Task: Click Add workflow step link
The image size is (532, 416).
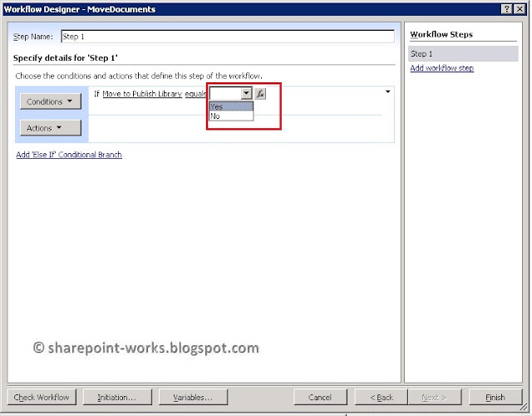Action: [441, 68]
